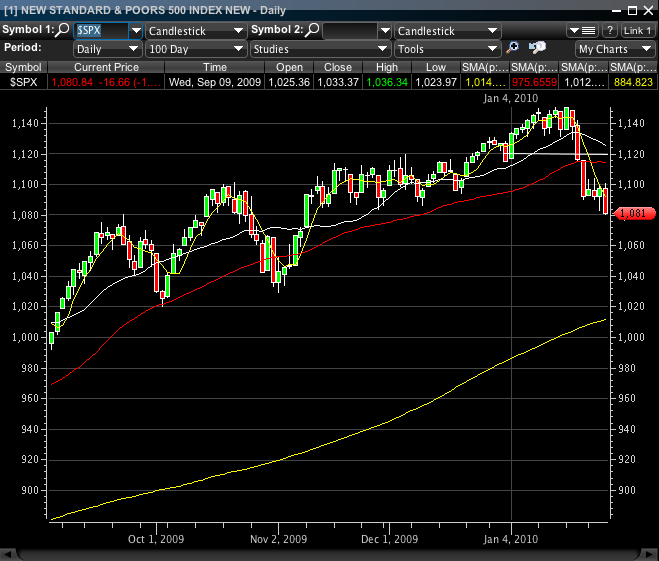Click the Link 1 button
Image resolution: width=659 pixels, height=561 pixels.
click(637, 31)
